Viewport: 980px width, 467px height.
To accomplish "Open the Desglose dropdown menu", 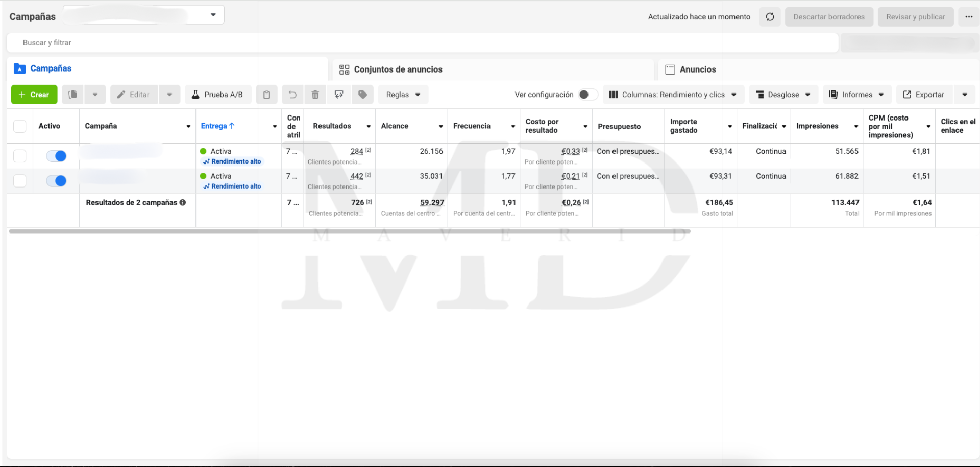I will (x=783, y=95).
